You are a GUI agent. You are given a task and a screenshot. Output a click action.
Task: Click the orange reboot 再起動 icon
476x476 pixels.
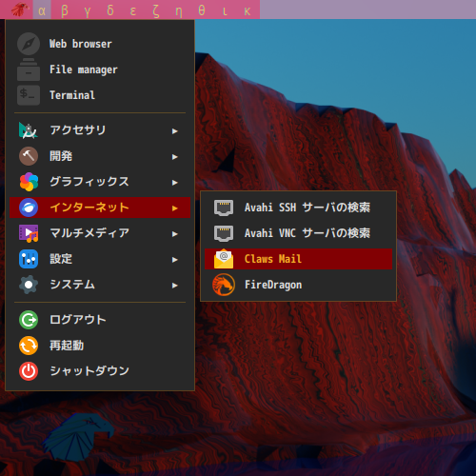tap(29, 346)
